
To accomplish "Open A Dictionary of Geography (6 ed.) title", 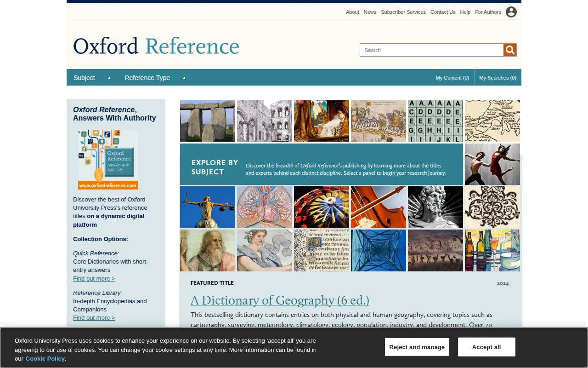I will tap(280, 300).
